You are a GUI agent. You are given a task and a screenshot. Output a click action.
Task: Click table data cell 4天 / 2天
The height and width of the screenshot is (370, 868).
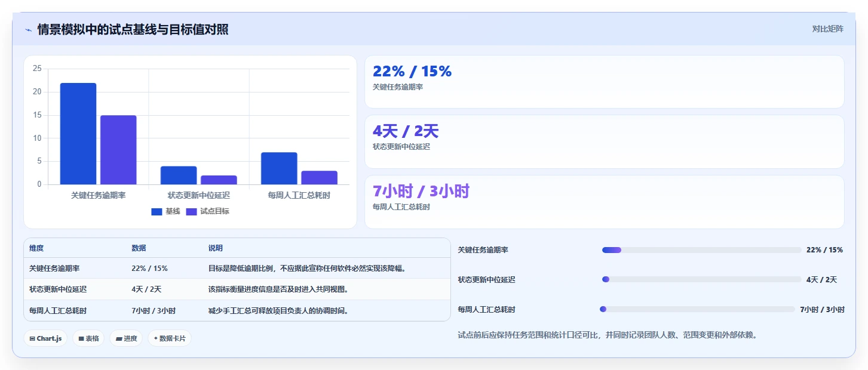(146, 289)
